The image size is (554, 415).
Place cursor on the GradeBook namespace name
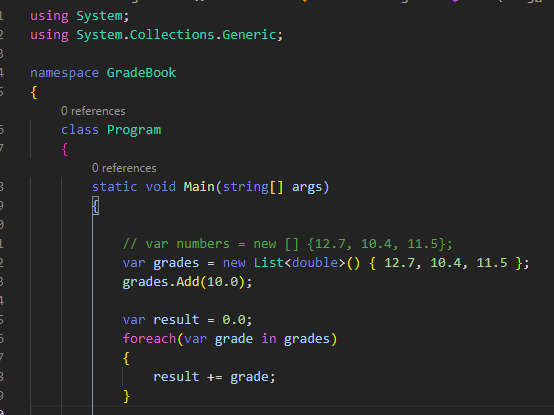141,73
